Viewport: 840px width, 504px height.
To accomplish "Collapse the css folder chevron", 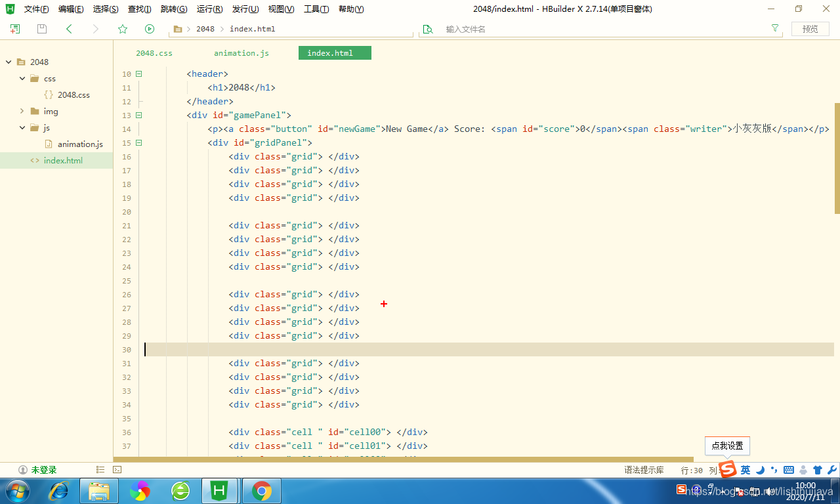I will (x=22, y=78).
